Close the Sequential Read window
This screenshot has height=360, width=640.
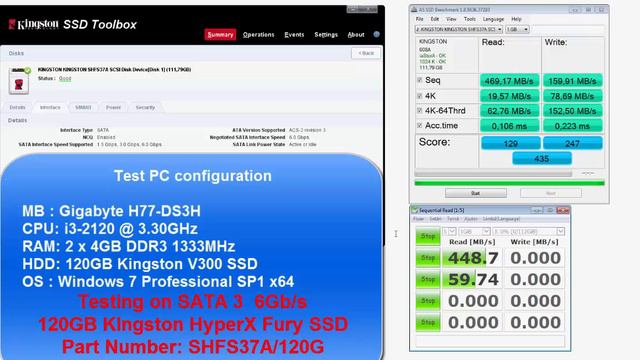tap(563, 210)
